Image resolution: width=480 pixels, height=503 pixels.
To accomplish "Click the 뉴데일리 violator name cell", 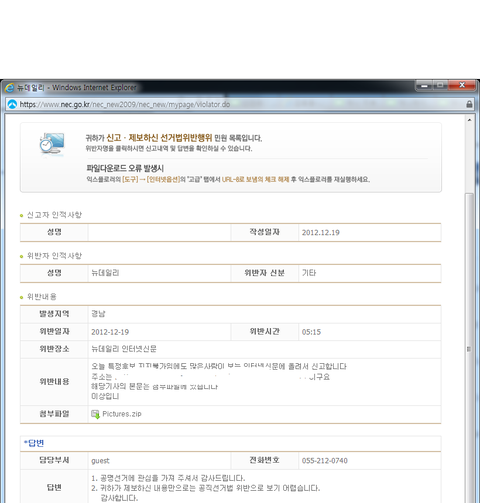I will (159, 273).
